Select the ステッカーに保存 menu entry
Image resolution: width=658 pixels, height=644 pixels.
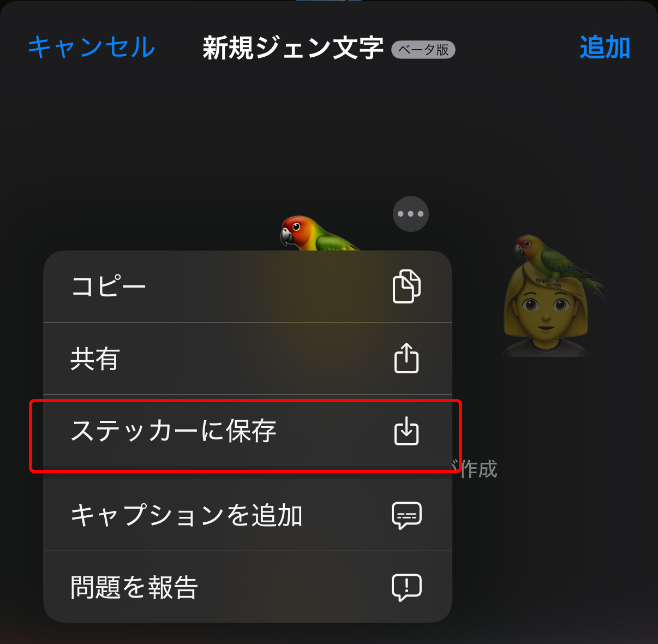point(248,431)
